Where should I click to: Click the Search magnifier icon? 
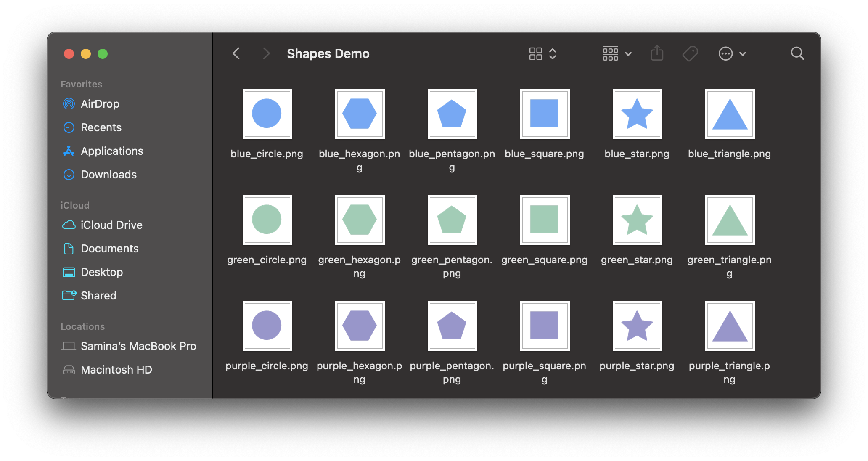(x=797, y=53)
